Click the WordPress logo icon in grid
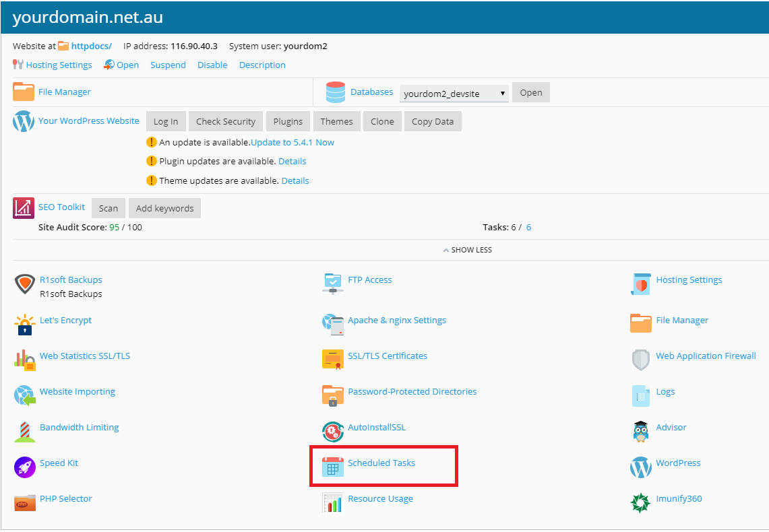Screen dimensions: 769x532 (x=640, y=467)
